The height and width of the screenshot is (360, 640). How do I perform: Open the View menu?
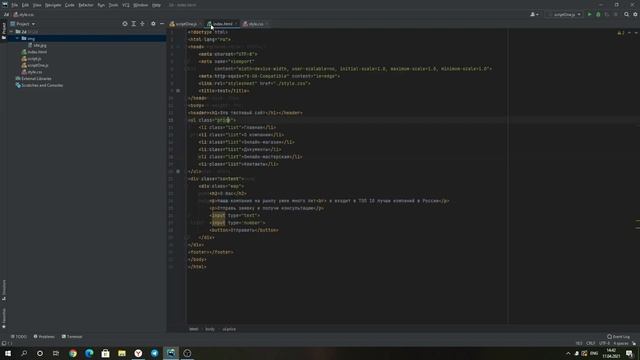(37, 5)
